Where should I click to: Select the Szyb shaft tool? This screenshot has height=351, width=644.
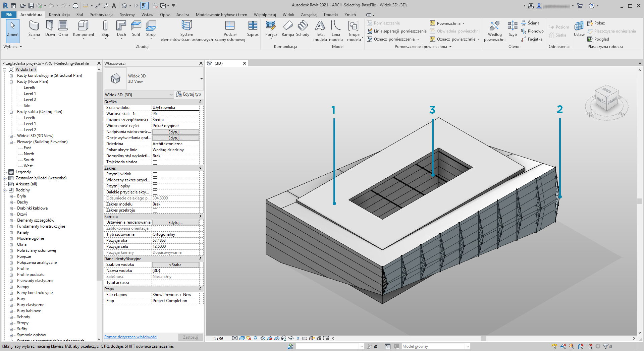(x=513, y=29)
